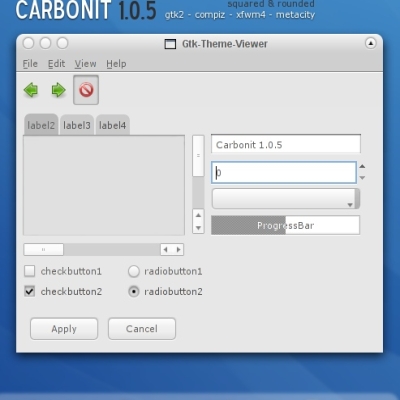Click the shade arrow button in title bar

pyautogui.click(x=371, y=43)
